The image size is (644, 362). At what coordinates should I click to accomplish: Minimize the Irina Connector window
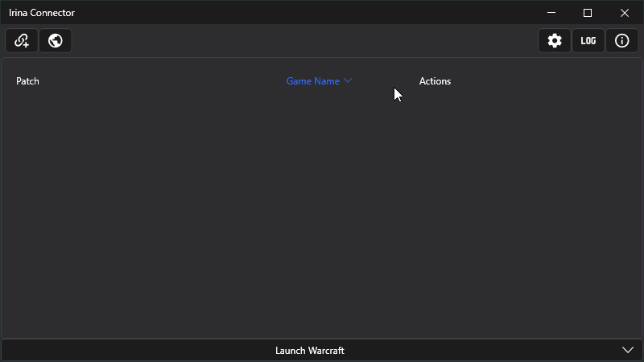click(x=551, y=13)
